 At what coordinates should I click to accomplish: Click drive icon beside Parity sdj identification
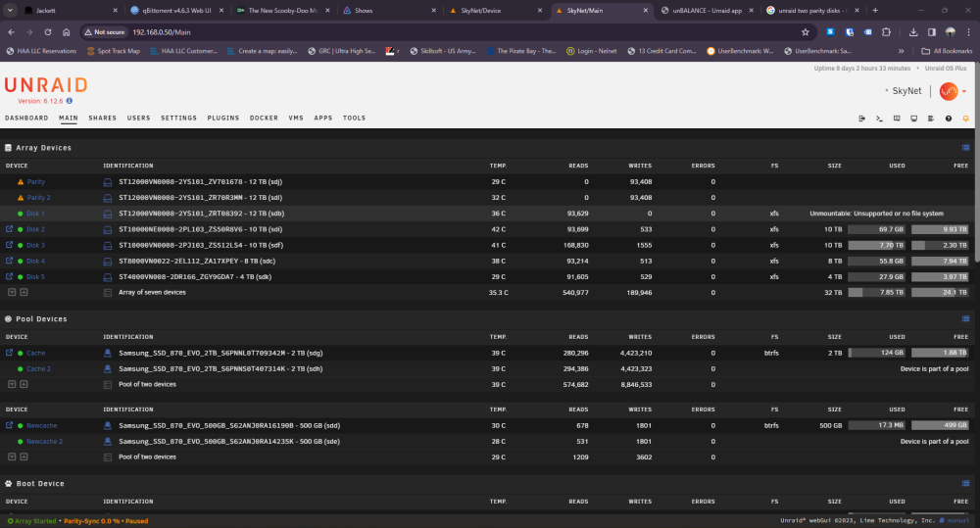coord(108,182)
